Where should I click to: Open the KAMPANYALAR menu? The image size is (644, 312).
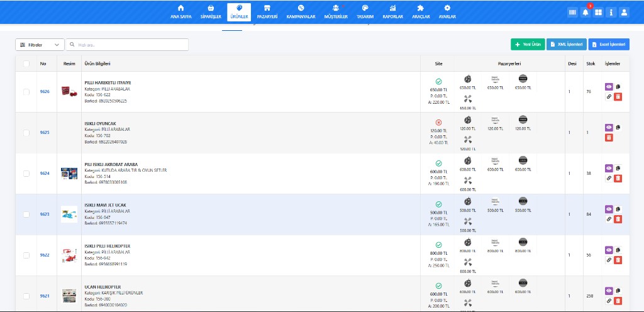point(301,13)
